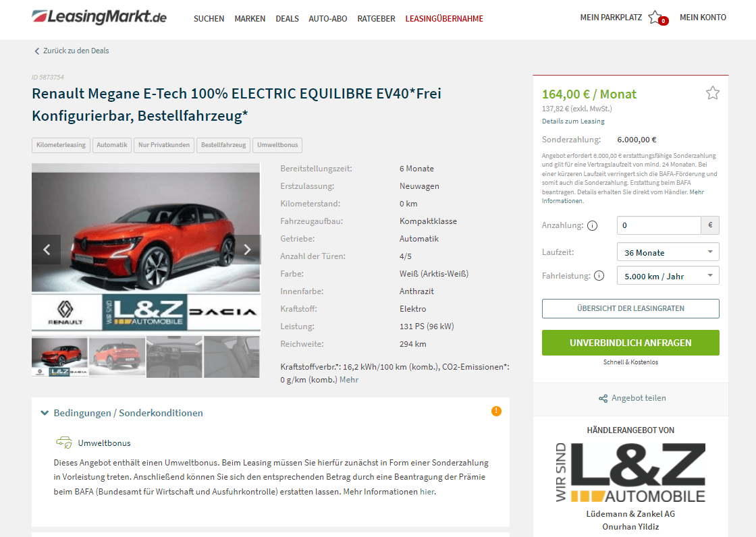Show previous car photo with left arrow

tap(47, 249)
